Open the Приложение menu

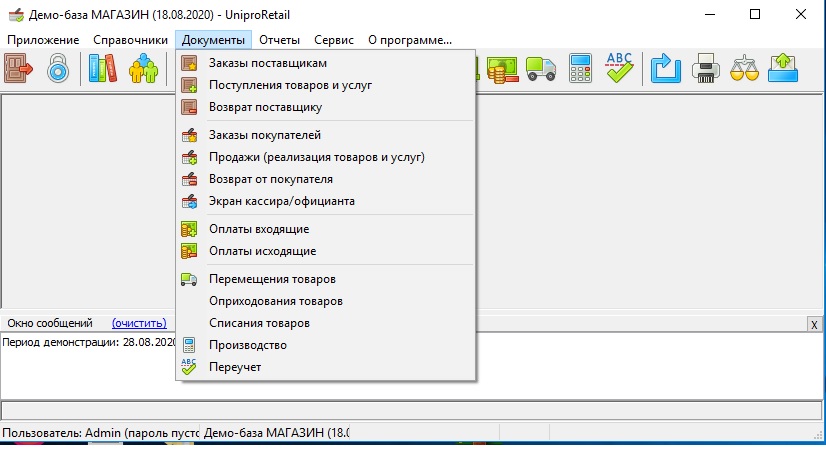pyautogui.click(x=43, y=40)
